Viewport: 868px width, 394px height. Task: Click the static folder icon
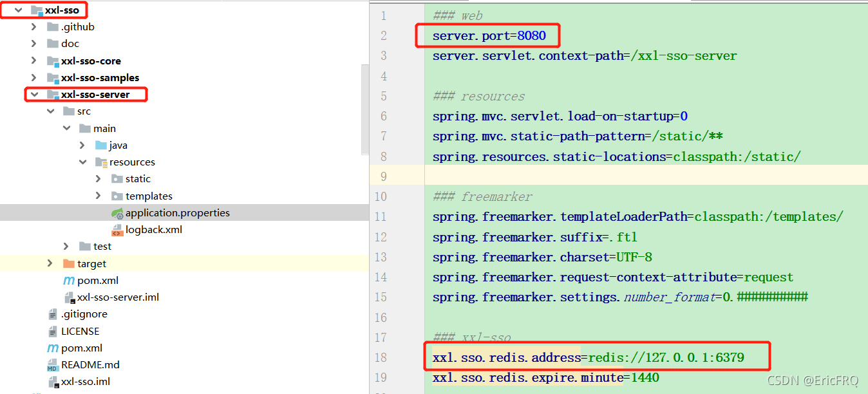pyautogui.click(x=117, y=179)
